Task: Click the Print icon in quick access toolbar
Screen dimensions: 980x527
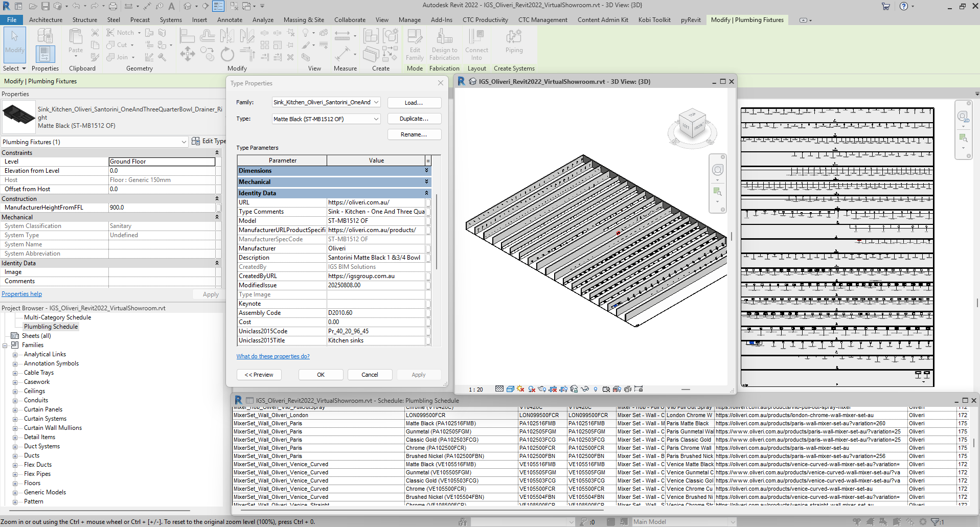Action: pyautogui.click(x=113, y=6)
